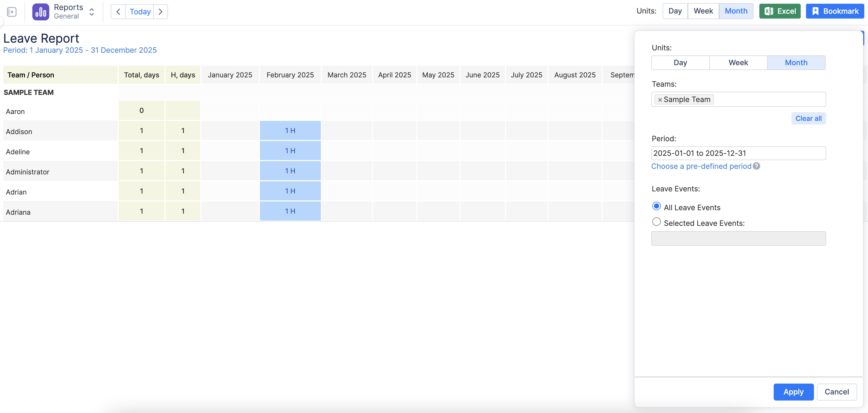Click the help question mark icon
Viewport: 868px width, 413px height.
tap(756, 166)
